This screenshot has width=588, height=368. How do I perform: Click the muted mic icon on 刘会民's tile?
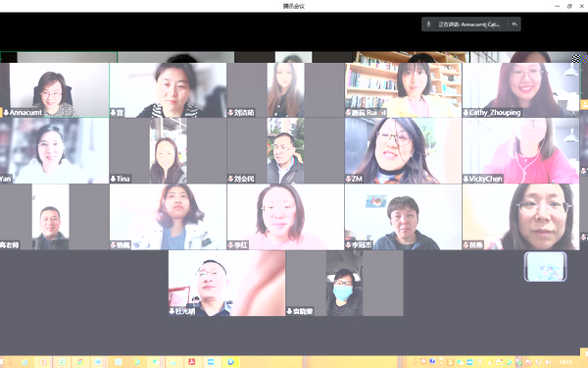click(231, 179)
